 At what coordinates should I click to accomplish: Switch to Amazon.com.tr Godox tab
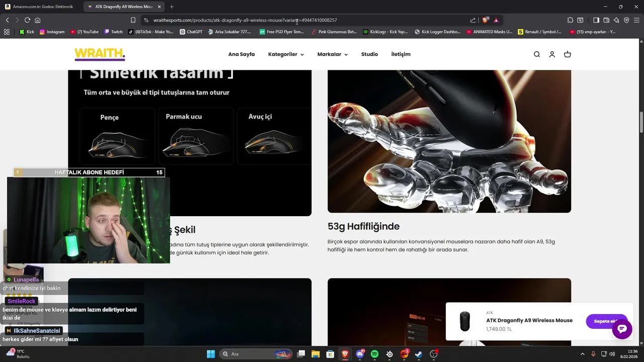[41, 7]
